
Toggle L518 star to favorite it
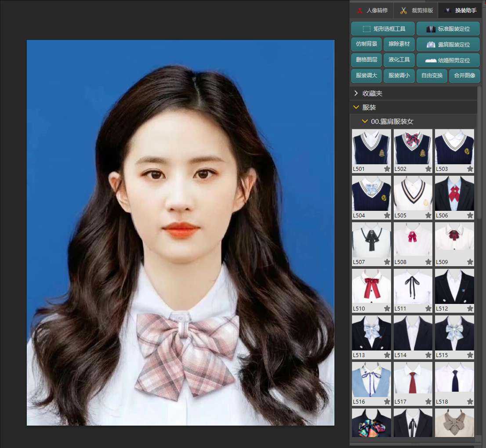tap(470, 401)
